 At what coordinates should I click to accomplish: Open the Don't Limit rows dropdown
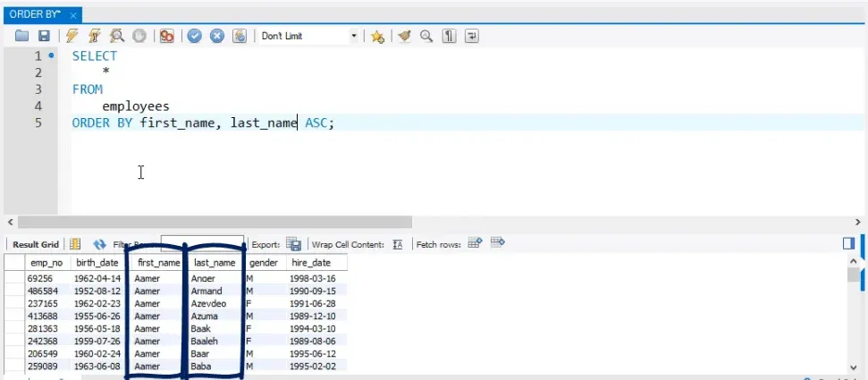tap(353, 37)
